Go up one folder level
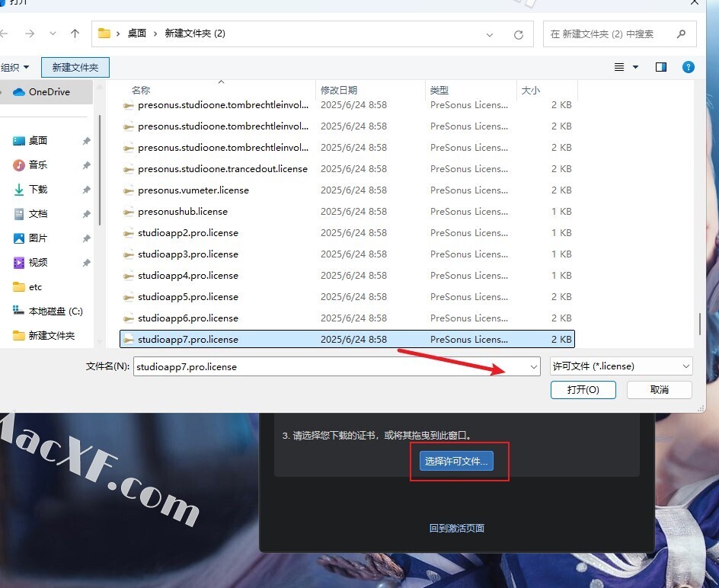719x588 pixels. (75, 34)
